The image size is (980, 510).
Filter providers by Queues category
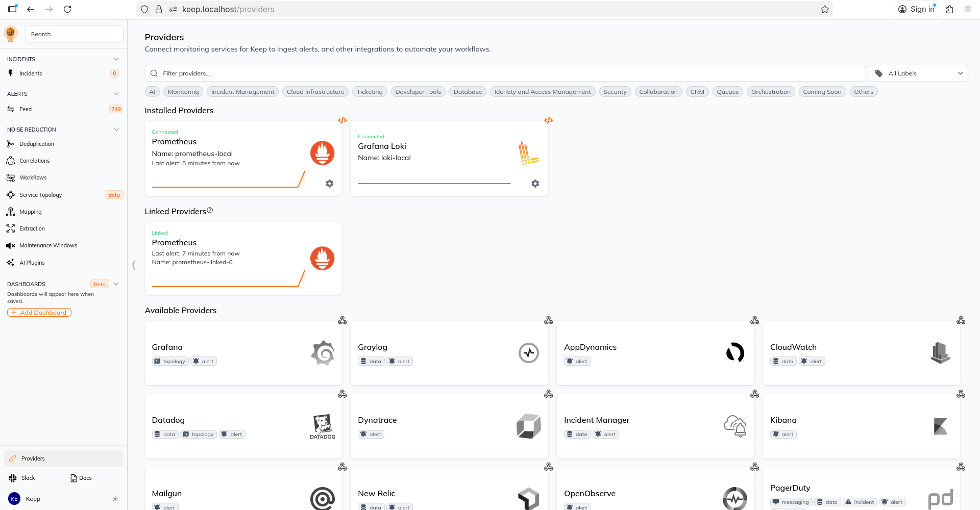[727, 92]
